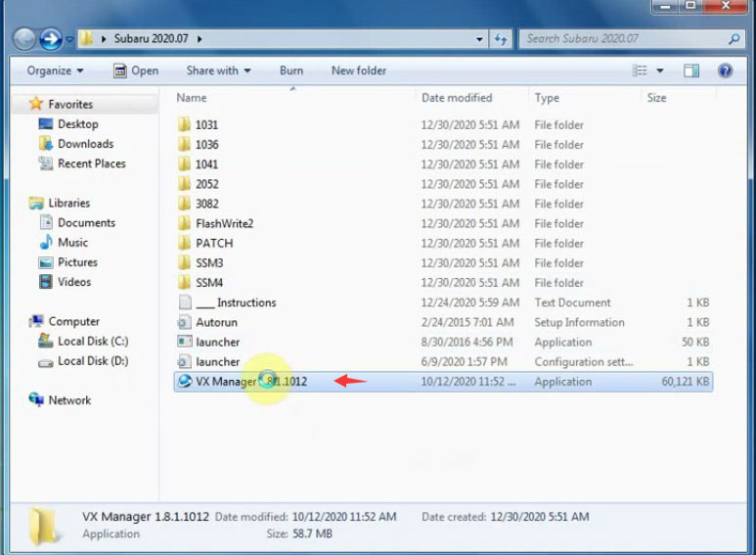
Task: Click the Forward navigation arrow button
Action: pyautogui.click(x=51, y=39)
